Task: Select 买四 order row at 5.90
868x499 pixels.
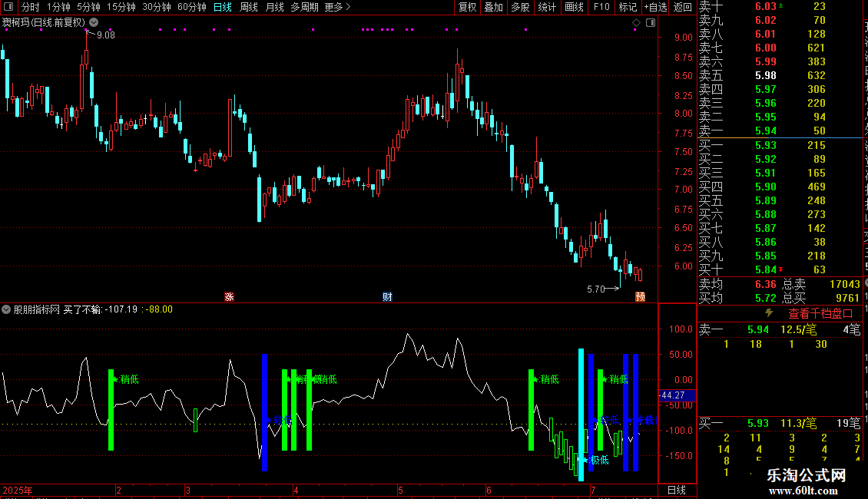Action: pyautogui.click(x=780, y=187)
